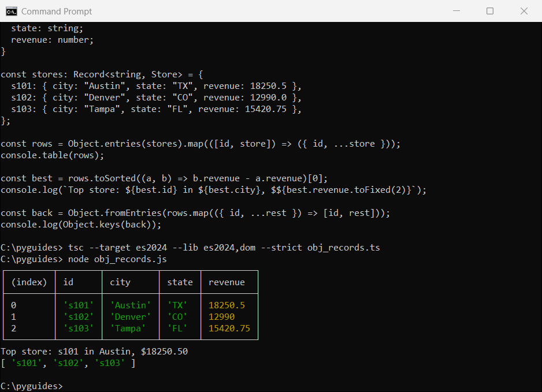
Task: Click the 'CO' state cell
Action: pyautogui.click(x=177, y=317)
